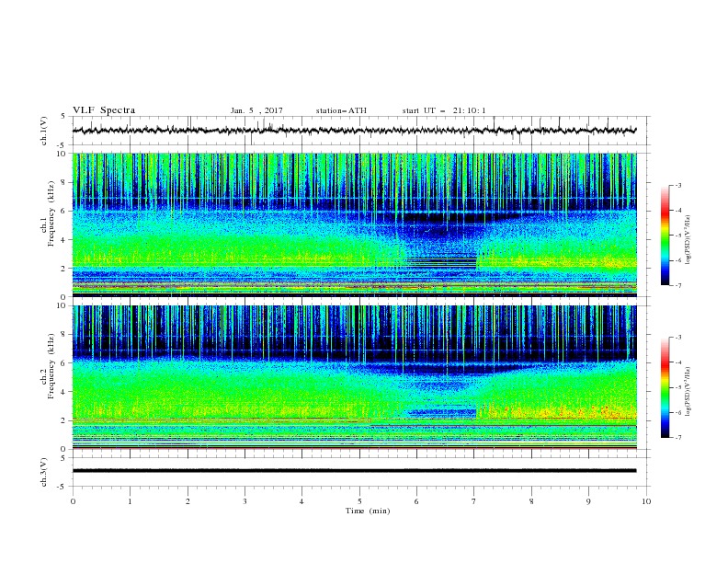The width and height of the screenshot is (728, 563).
Task: Click the ch.2 spectrogram color scale bar
Action: 665,387
